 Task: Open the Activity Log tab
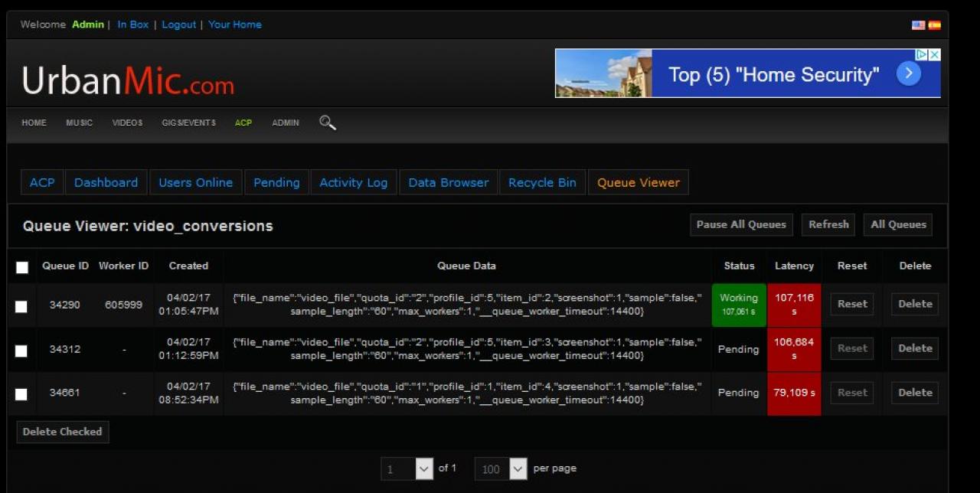(x=353, y=183)
